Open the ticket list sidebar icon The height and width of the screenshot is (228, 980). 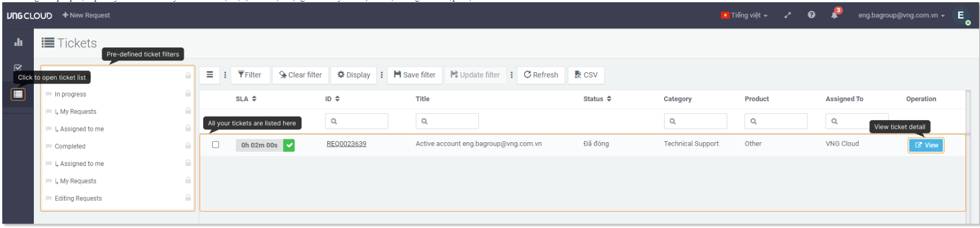18,94
